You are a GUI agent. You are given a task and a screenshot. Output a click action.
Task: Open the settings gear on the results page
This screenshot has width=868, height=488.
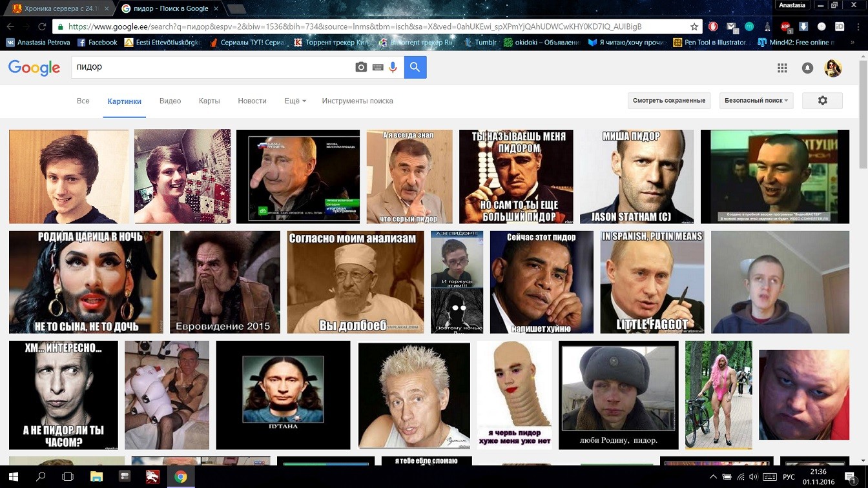tap(822, 101)
